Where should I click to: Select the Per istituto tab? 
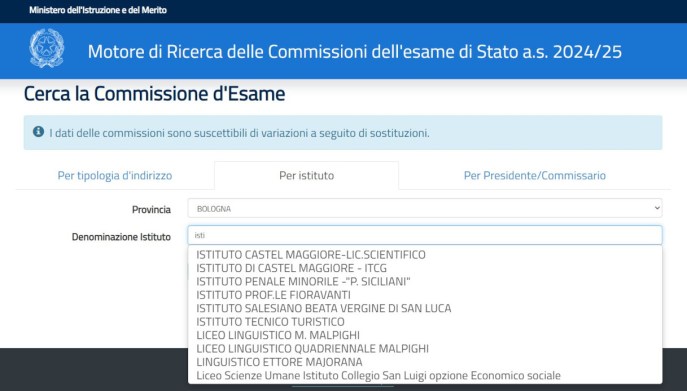coord(307,175)
